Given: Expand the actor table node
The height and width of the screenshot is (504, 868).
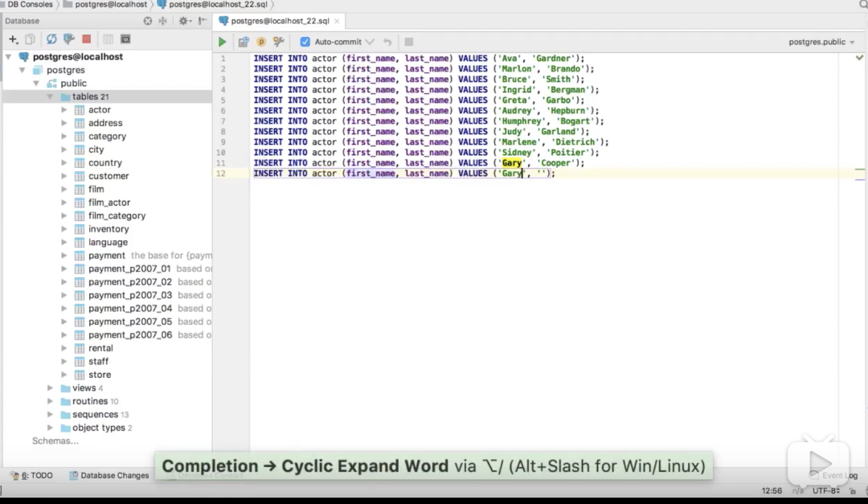Looking at the screenshot, I should [x=63, y=109].
